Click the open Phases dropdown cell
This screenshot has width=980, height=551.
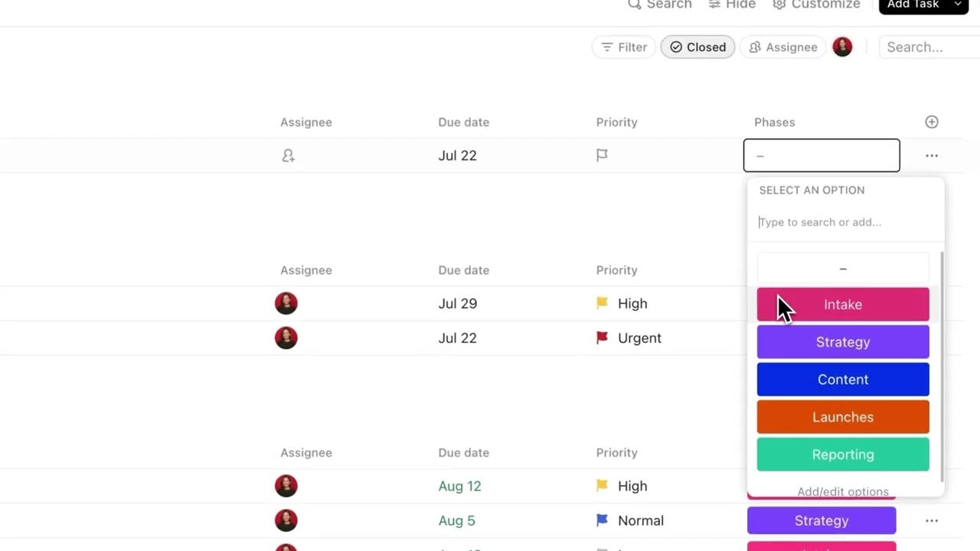coord(822,155)
